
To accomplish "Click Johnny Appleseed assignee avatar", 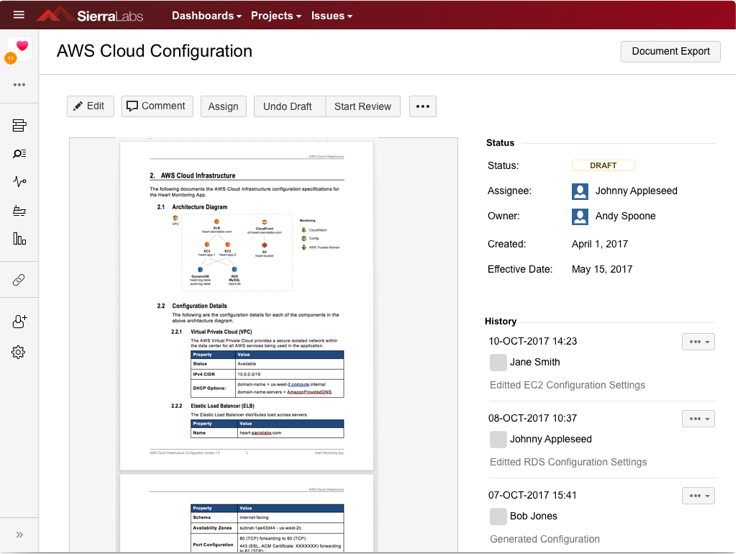I will pyautogui.click(x=580, y=191).
